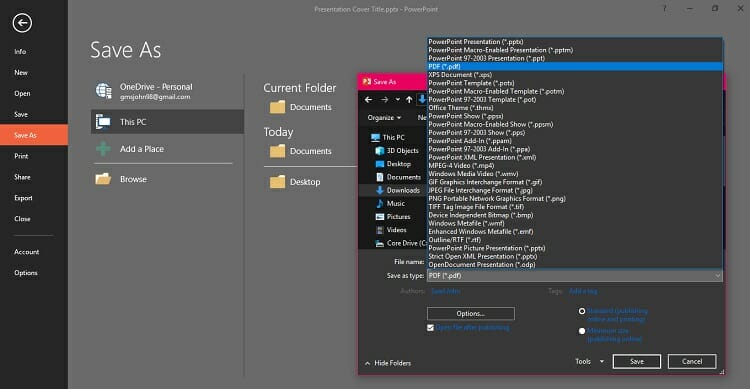
Task: Choose PowerPoint Template (*.potx) file type
Action: pos(574,83)
